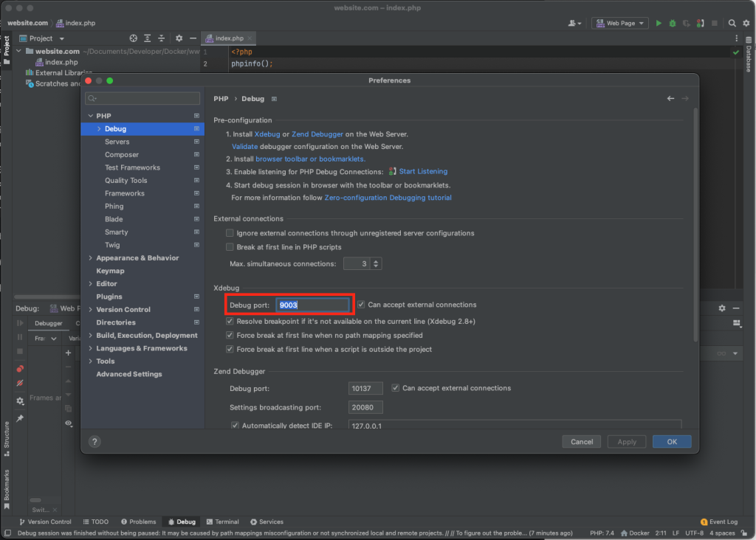The image size is (756, 540).
Task: Focus the Xdebug Debug port field
Action: [312, 305]
